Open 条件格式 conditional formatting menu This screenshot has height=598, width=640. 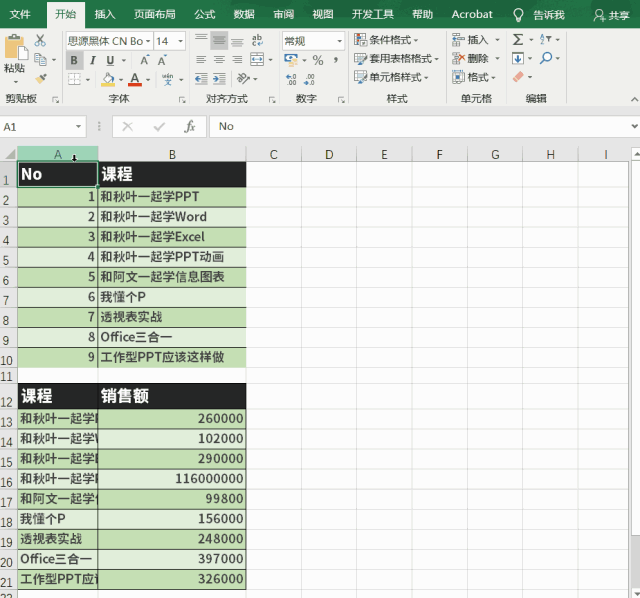[x=386, y=40]
